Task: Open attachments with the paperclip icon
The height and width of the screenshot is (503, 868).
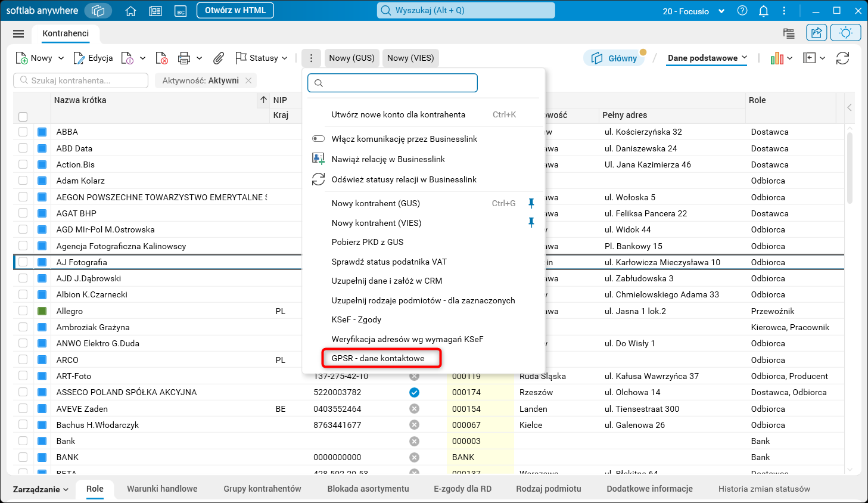Action: click(x=219, y=58)
